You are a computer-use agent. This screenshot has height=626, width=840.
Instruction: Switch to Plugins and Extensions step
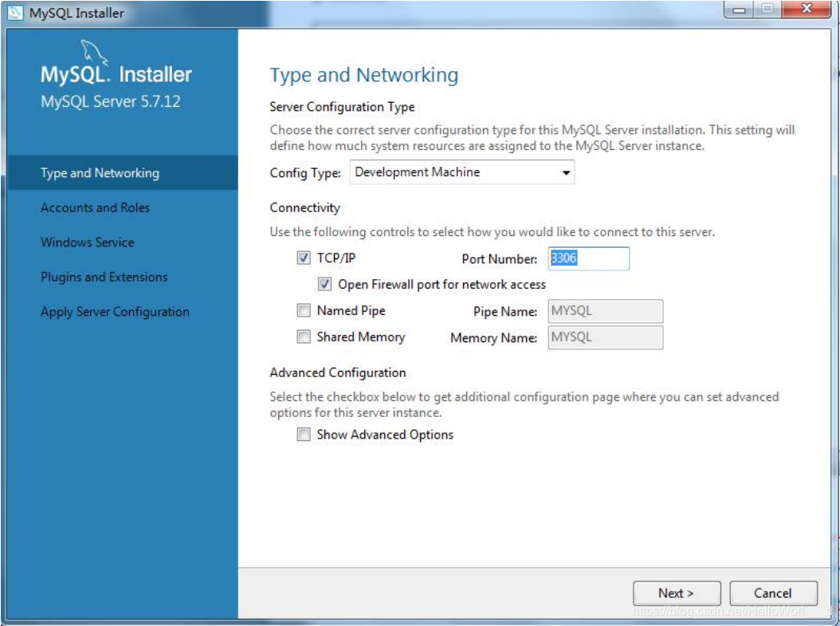104,277
